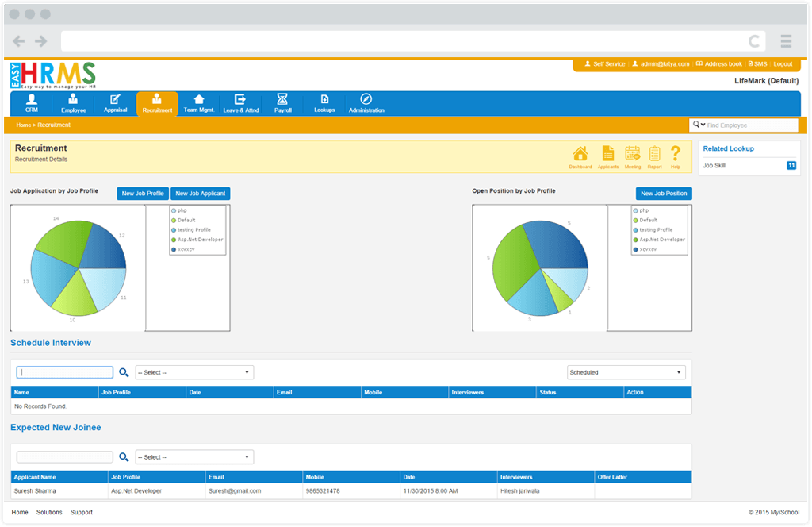Viewport: 812px width, 527px height.
Task: Click the Schedule Interview search magnifier icon
Action: point(124,372)
